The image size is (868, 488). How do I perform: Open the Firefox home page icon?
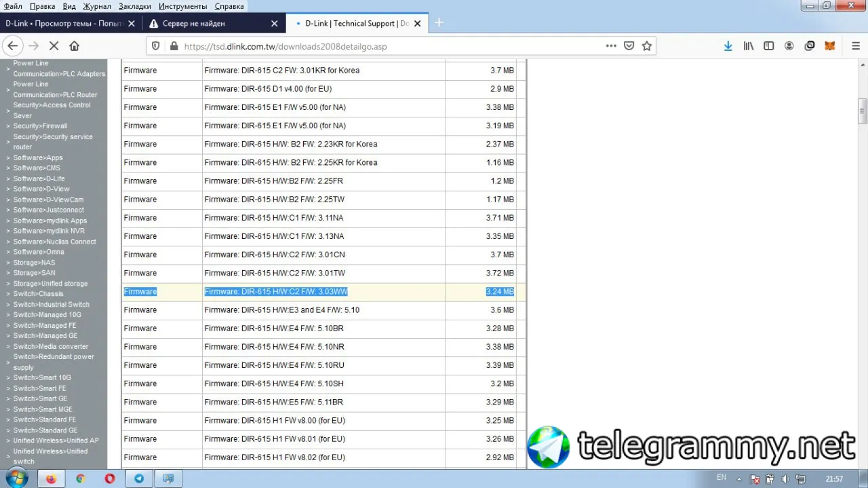(x=75, y=46)
